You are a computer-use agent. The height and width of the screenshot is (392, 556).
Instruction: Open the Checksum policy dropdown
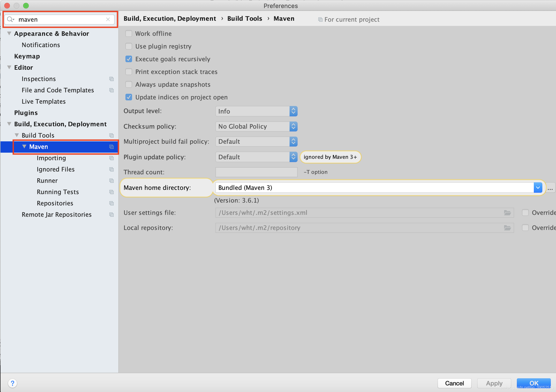click(x=256, y=127)
